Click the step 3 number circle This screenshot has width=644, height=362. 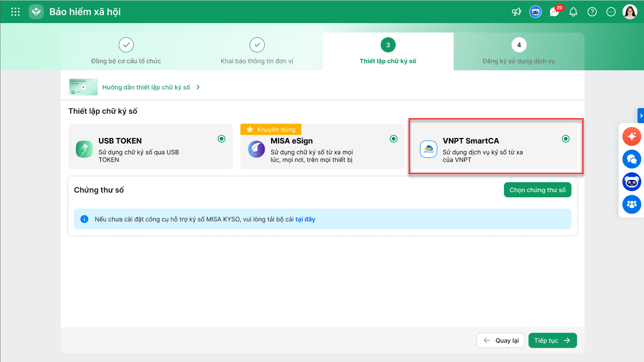388,45
